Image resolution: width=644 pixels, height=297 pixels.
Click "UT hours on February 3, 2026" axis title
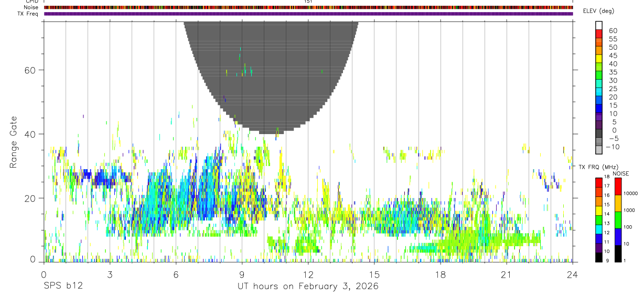click(x=308, y=287)
